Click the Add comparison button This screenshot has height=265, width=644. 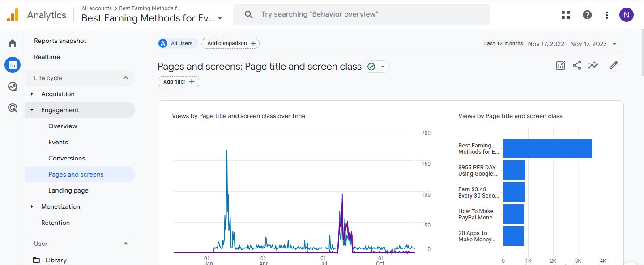tap(230, 43)
